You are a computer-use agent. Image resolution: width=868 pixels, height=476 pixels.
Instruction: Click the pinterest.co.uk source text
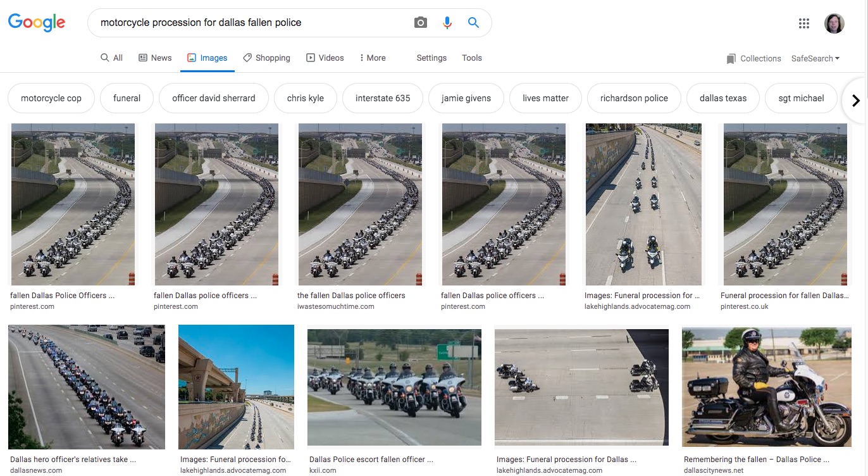pos(745,306)
